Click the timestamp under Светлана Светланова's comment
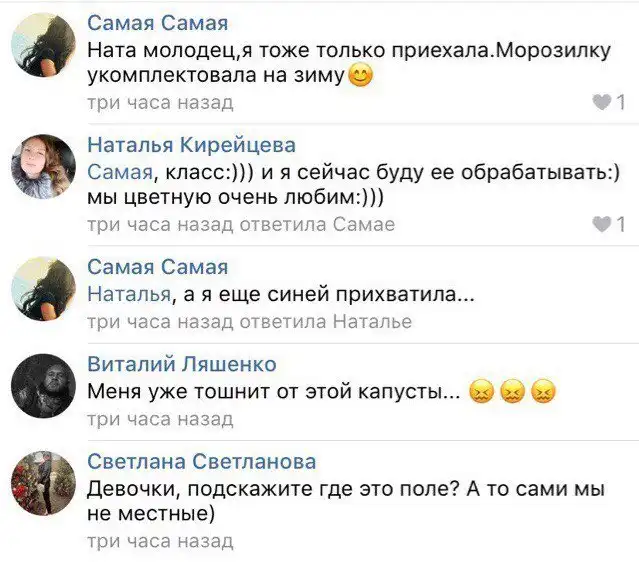 (160, 541)
